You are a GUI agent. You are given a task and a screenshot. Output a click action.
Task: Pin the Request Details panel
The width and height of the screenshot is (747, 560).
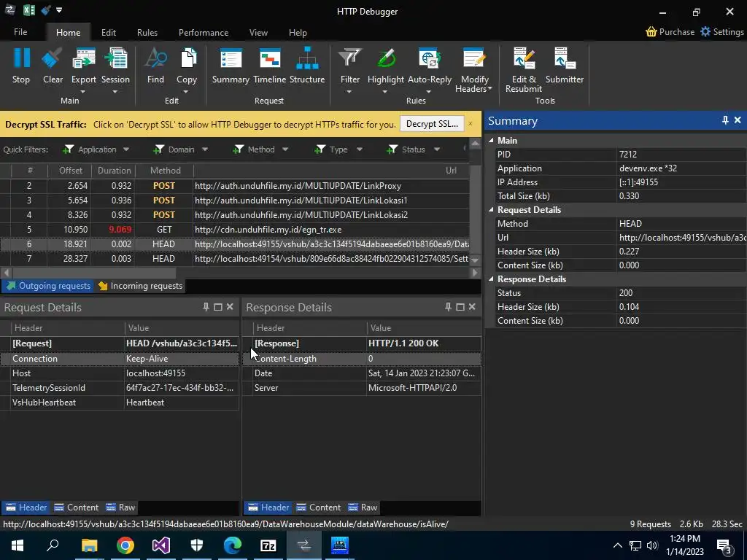click(206, 307)
